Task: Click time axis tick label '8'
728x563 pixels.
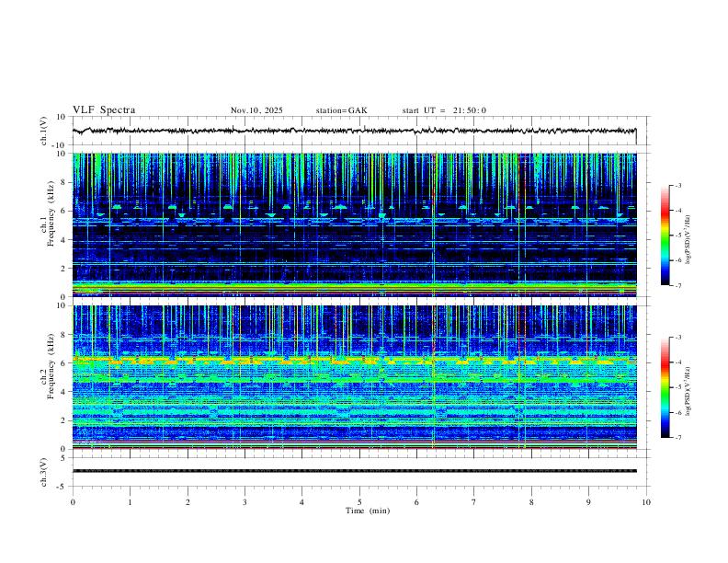Action: (x=531, y=502)
